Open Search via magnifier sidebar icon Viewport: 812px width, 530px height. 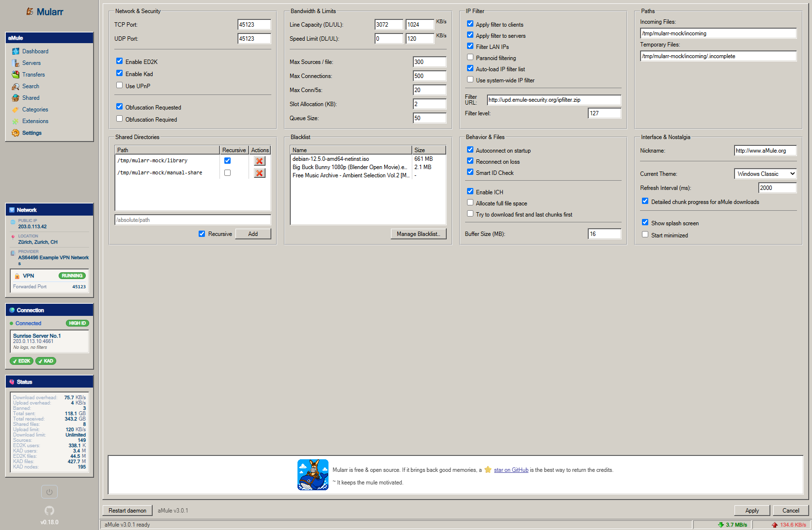(x=16, y=86)
